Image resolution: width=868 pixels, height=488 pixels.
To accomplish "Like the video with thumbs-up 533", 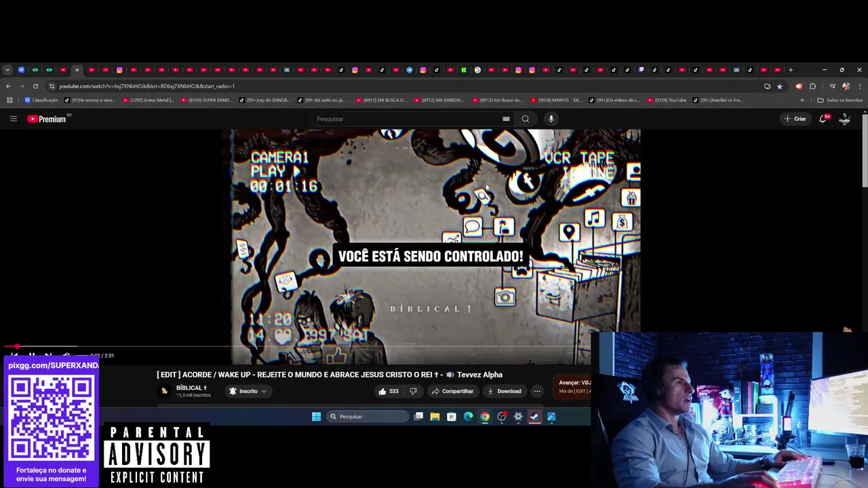I will tap(388, 391).
